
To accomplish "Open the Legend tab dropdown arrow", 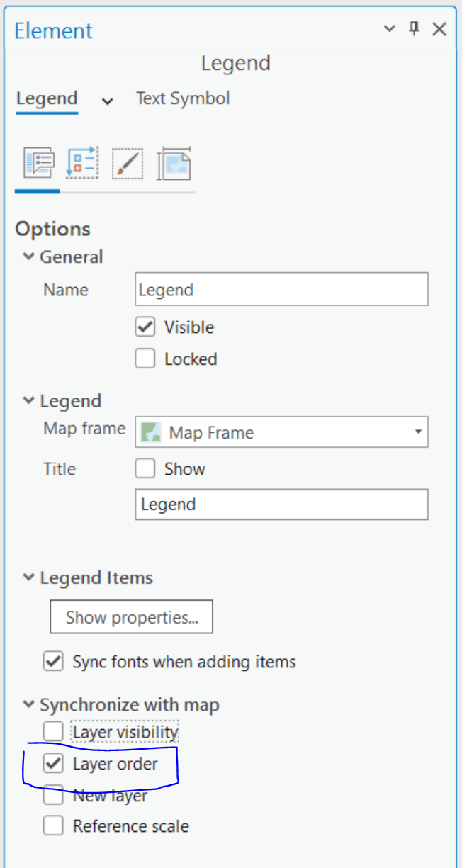I will [x=108, y=101].
